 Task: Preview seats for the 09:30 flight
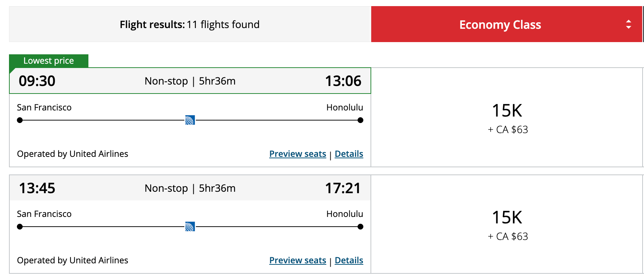(298, 154)
